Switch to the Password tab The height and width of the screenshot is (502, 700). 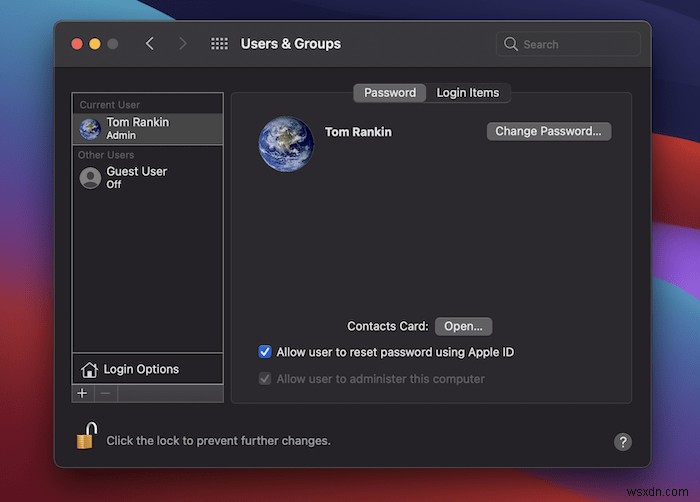(390, 93)
